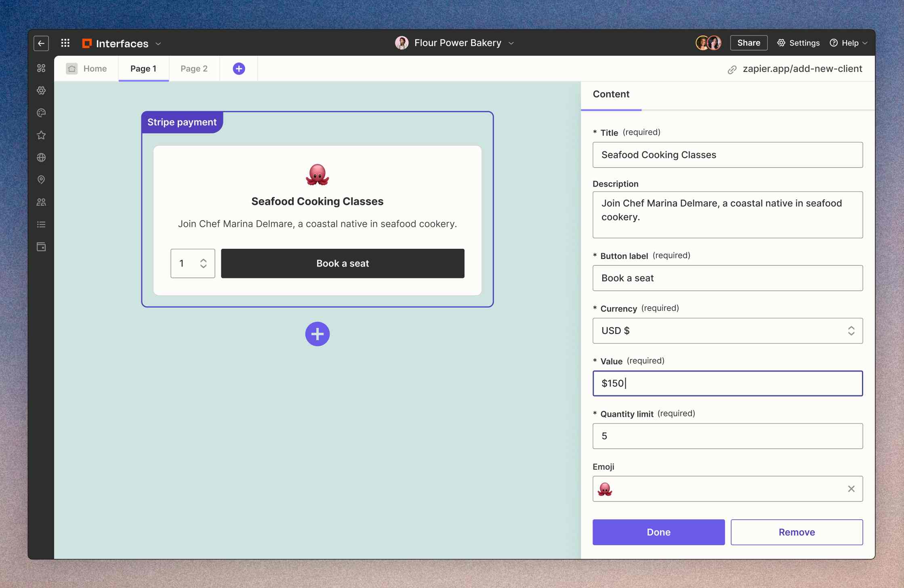Open the palette theme icon in sidebar
The height and width of the screenshot is (588, 904).
(41, 113)
